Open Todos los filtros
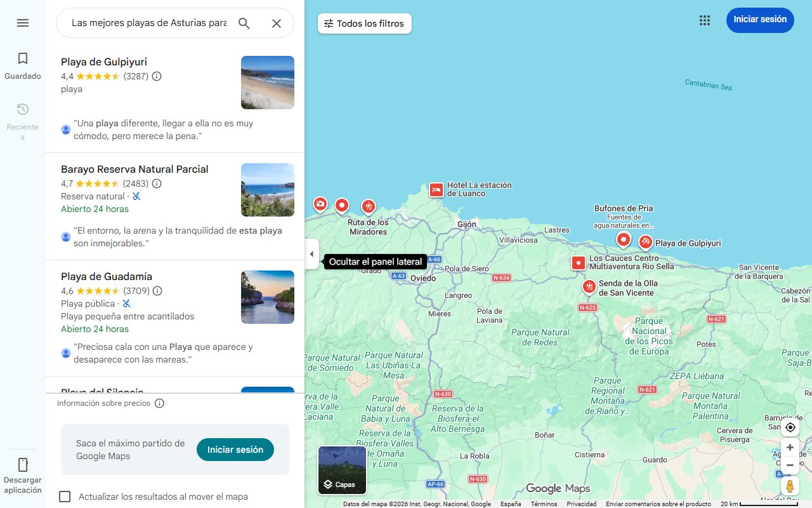The image size is (812, 508). point(364,23)
